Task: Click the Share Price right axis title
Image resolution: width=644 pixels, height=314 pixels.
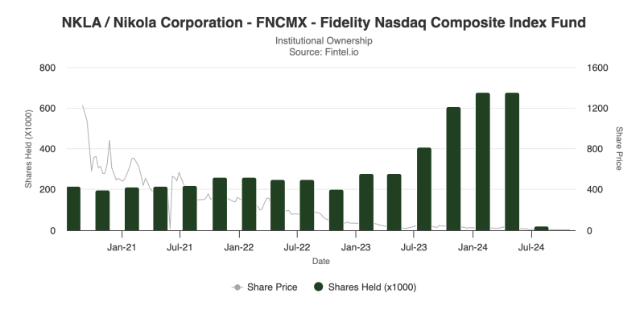Action: pyautogui.click(x=618, y=148)
